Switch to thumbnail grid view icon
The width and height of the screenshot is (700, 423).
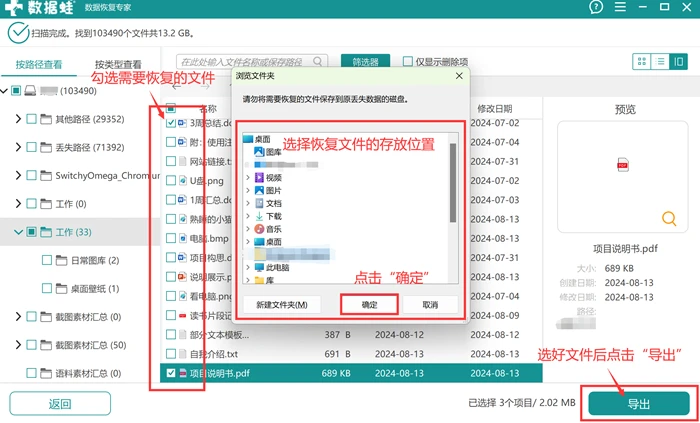click(x=642, y=62)
